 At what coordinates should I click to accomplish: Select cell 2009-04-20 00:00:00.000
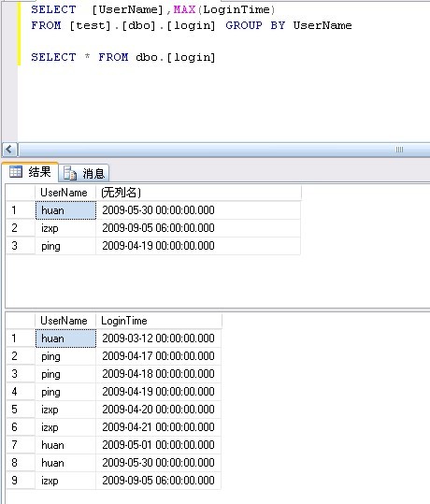click(158, 410)
